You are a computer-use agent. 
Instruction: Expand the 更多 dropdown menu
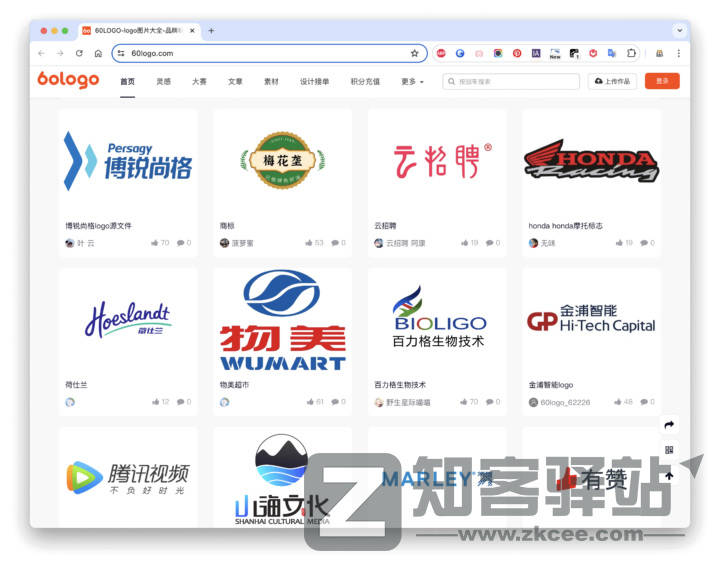[412, 82]
